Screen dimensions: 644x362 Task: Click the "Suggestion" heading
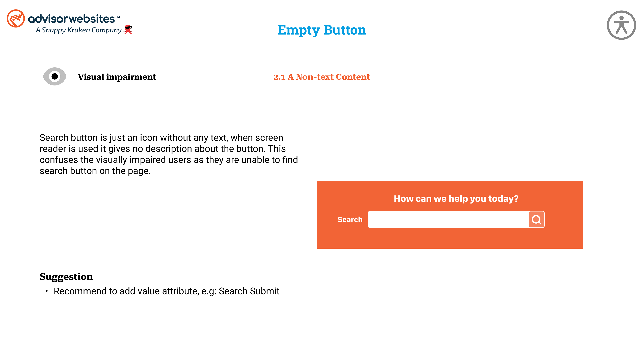(x=66, y=277)
